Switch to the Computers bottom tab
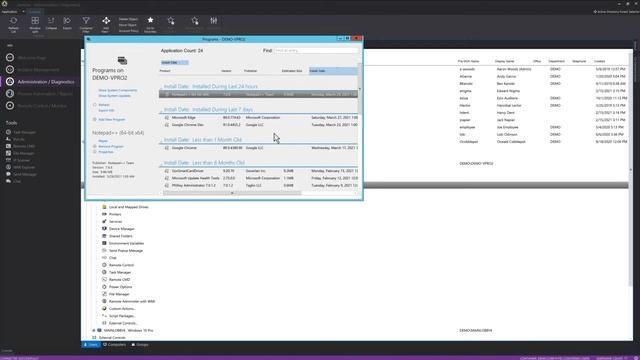The image size is (640, 360). pyautogui.click(x=115, y=345)
